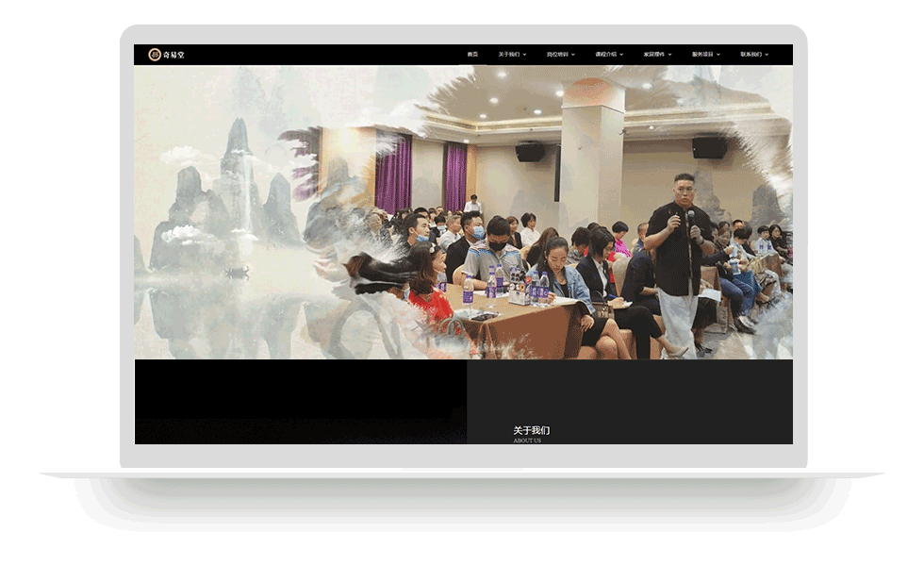Expand the chevron next to 课程介绍

pos(621,55)
